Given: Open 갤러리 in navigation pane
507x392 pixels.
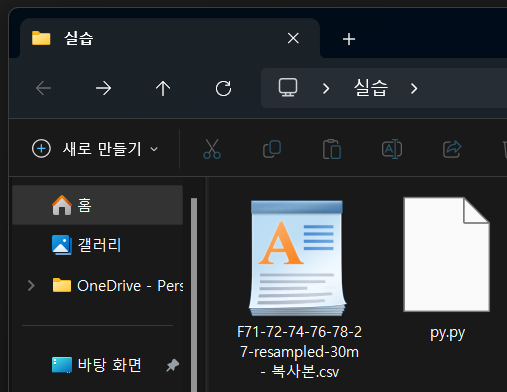Looking at the screenshot, I should pos(97,245).
